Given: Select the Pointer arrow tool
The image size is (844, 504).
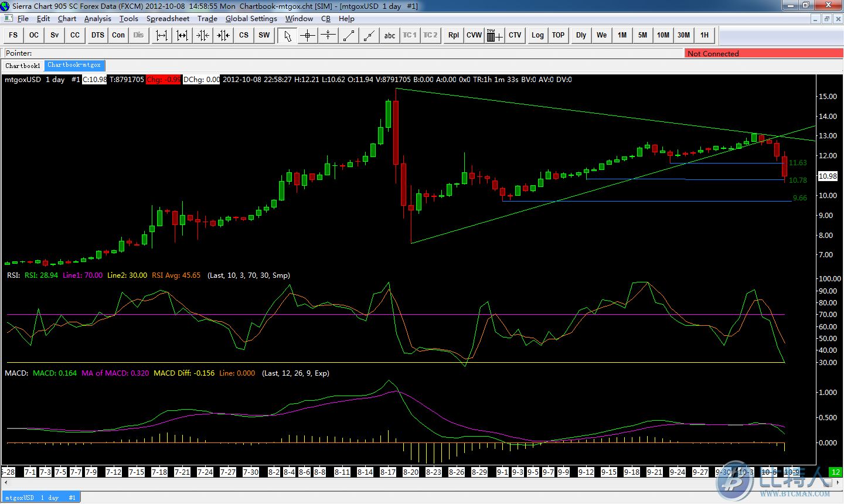Looking at the screenshot, I should (287, 35).
